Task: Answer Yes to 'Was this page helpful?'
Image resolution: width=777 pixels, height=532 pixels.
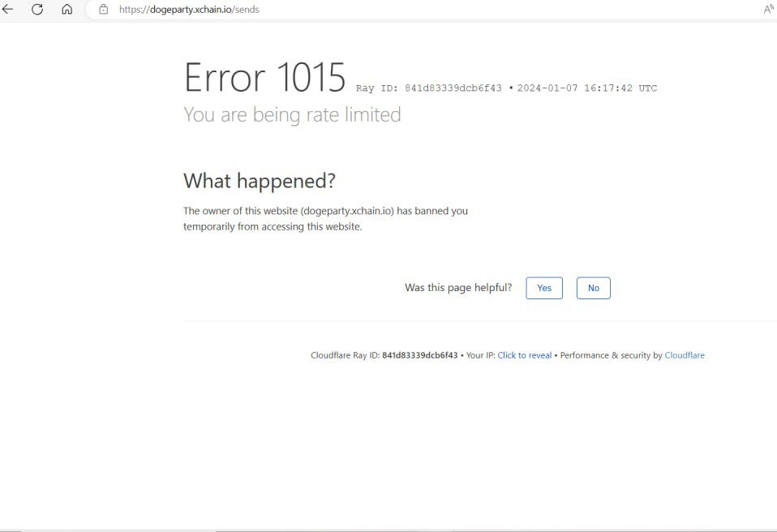Action: click(x=544, y=288)
